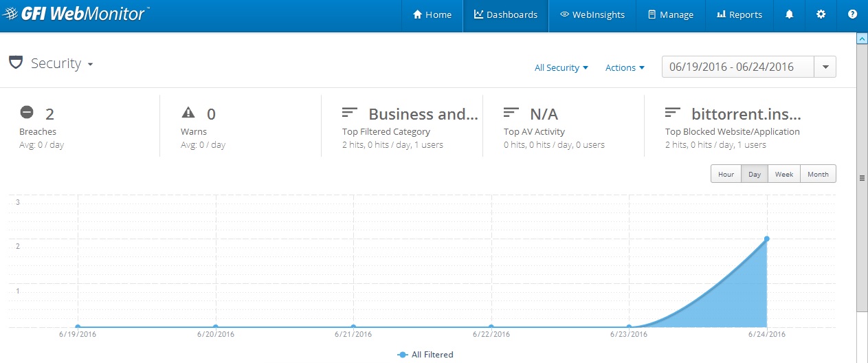This screenshot has height=363, width=868.
Task: Click the Breaches blocked circle icon
Action: tap(27, 111)
